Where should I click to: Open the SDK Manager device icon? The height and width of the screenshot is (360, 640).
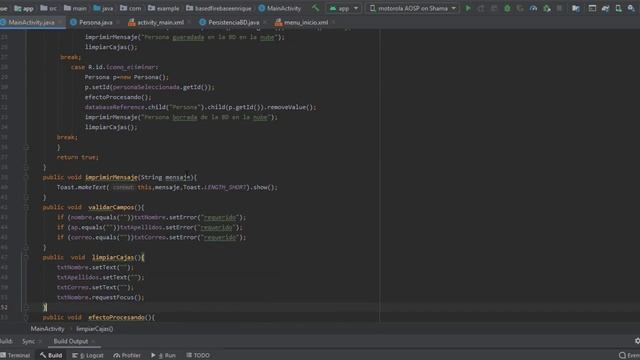[619, 8]
